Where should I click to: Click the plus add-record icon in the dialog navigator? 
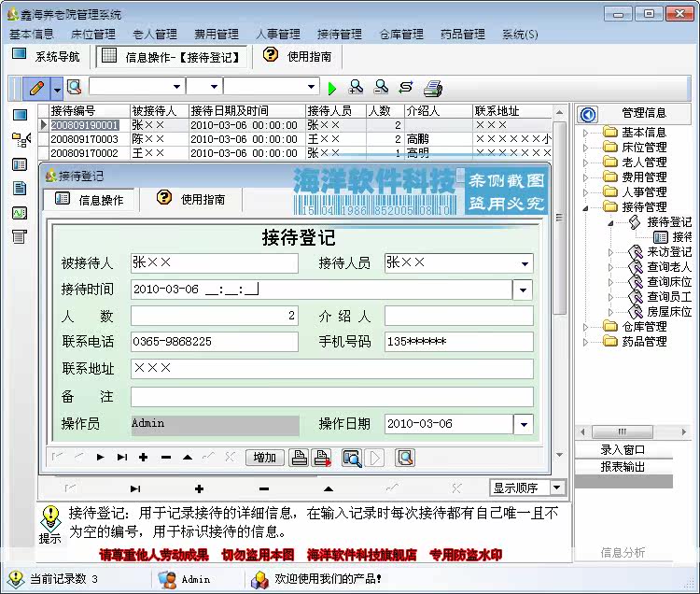[144, 458]
